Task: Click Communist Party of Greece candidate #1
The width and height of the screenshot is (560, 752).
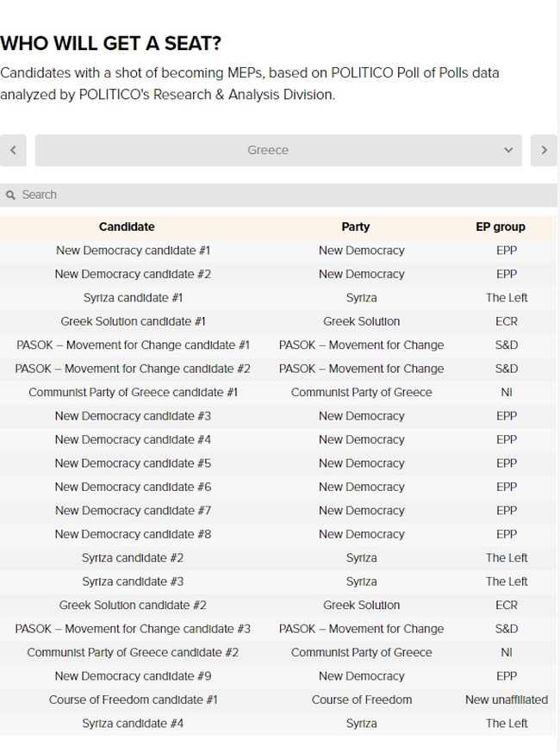Action: click(133, 392)
